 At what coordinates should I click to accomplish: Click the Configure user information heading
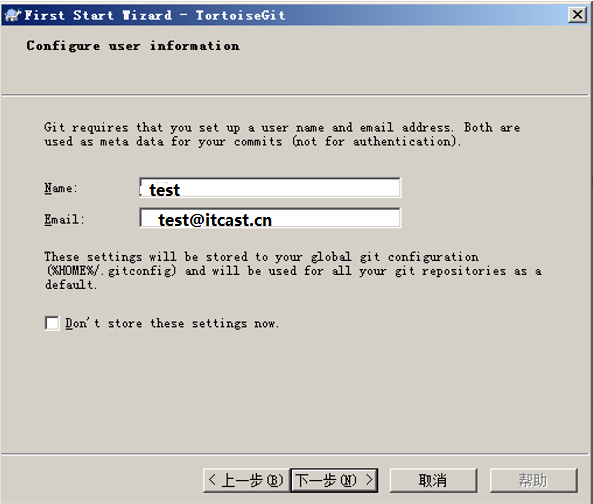pyautogui.click(x=133, y=46)
